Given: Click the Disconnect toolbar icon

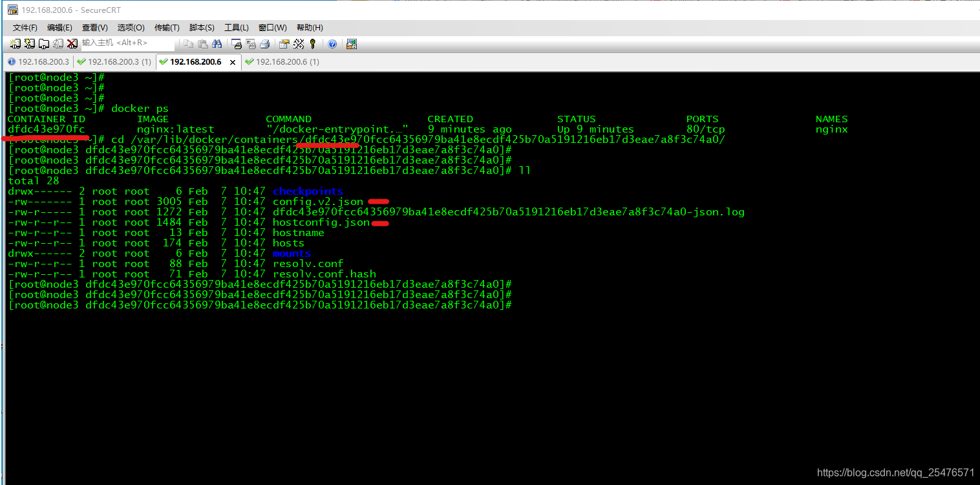Looking at the screenshot, I should click(x=72, y=43).
